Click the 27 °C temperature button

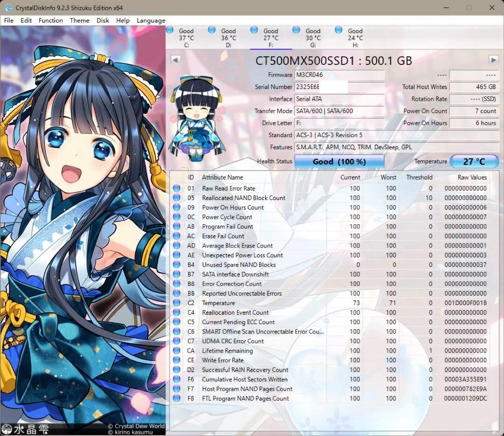(474, 161)
